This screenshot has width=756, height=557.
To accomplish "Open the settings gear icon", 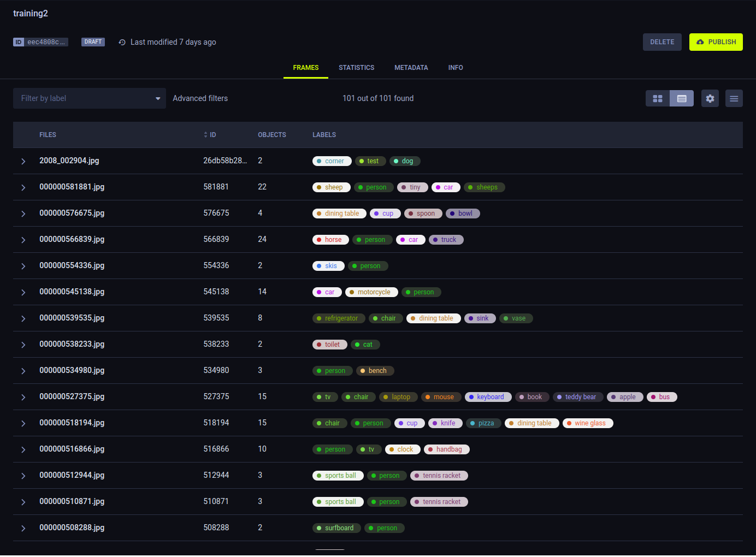I will click(x=710, y=98).
